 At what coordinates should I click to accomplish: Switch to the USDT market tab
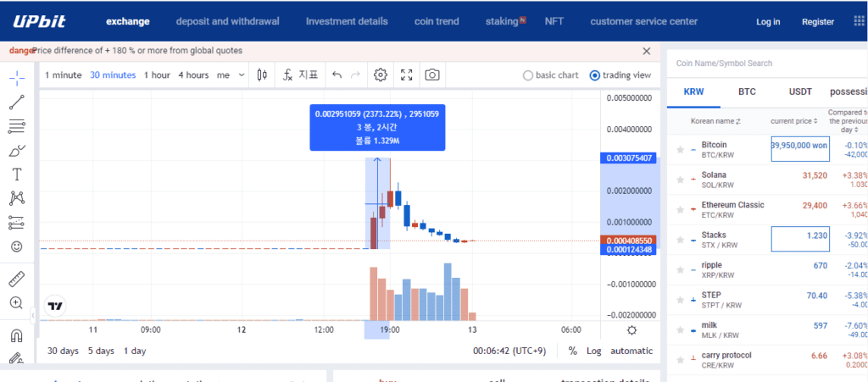(x=800, y=91)
